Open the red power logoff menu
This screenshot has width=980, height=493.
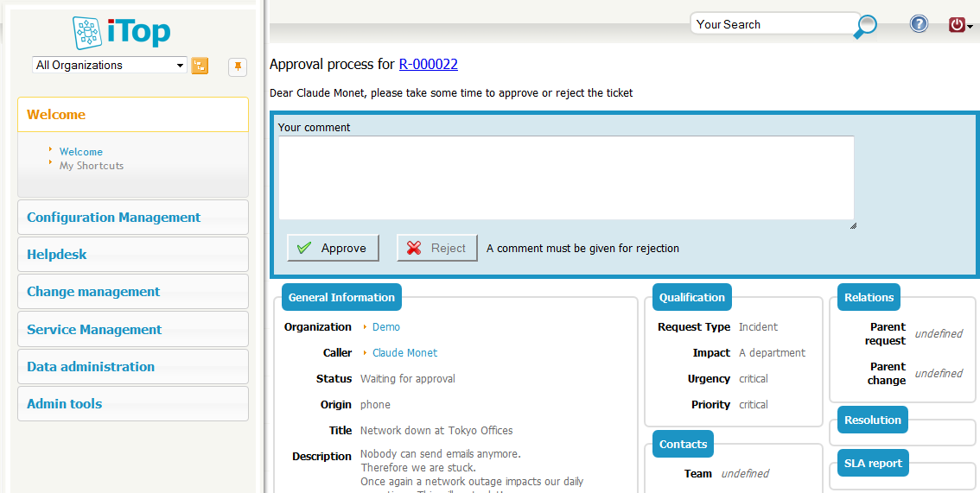click(959, 25)
